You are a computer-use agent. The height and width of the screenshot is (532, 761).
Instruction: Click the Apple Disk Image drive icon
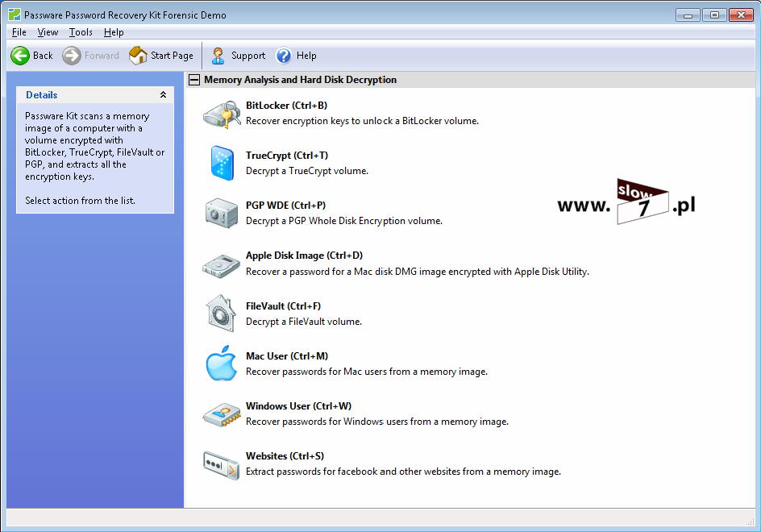pos(222,265)
